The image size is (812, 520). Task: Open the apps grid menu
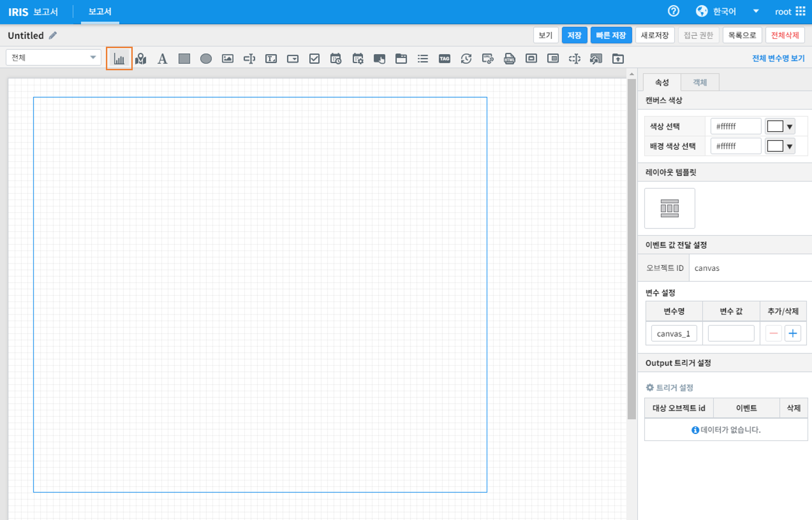800,11
